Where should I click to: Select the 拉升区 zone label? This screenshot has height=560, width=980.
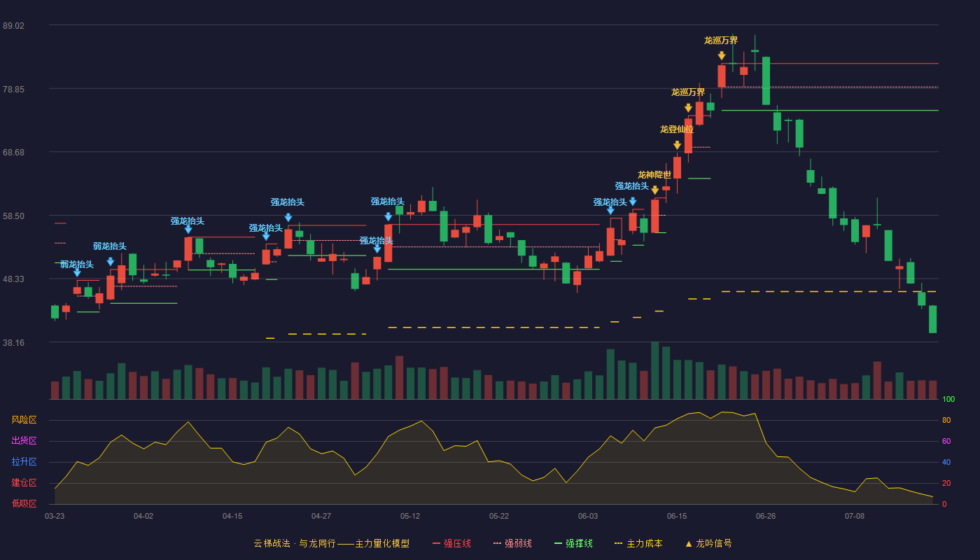[x=24, y=462]
